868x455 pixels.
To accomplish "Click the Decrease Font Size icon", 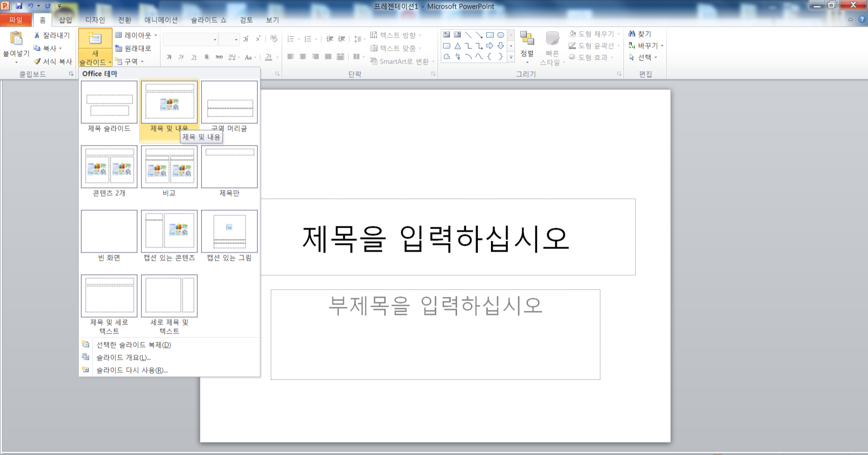I will point(258,39).
